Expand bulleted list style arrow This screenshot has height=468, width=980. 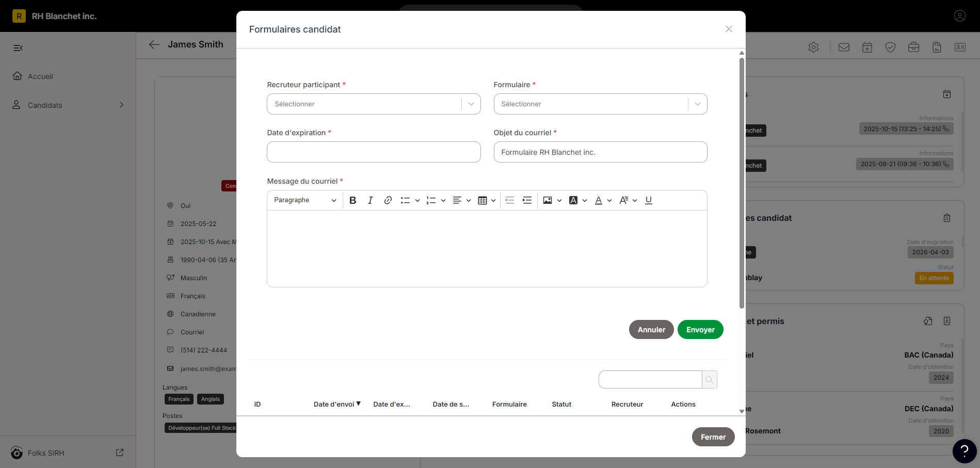click(x=417, y=200)
